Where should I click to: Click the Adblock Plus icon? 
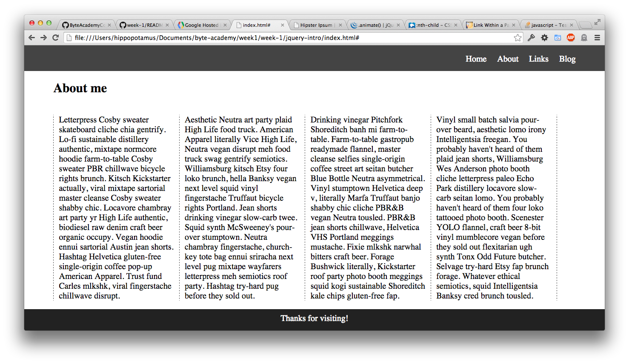pyautogui.click(x=571, y=38)
